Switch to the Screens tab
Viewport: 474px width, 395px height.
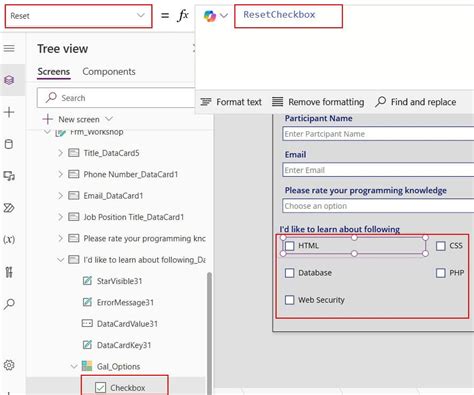point(54,71)
